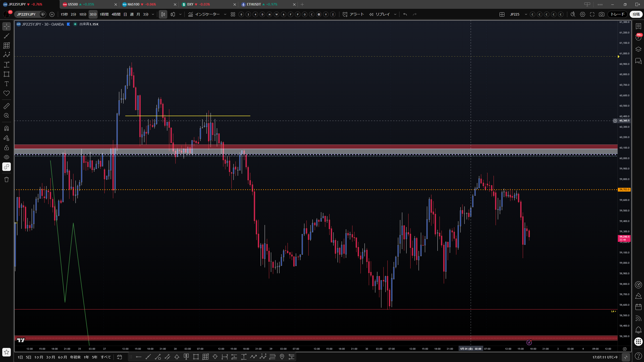Toggle lock all drawings padlock
The height and width of the screenshot is (362, 644).
(x=7, y=148)
